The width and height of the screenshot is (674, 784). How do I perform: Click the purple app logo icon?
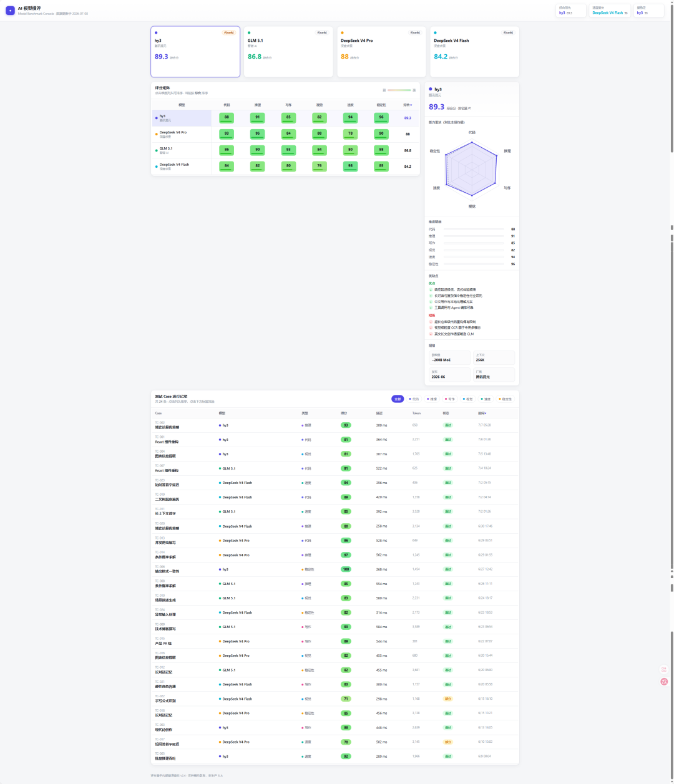pyautogui.click(x=10, y=11)
